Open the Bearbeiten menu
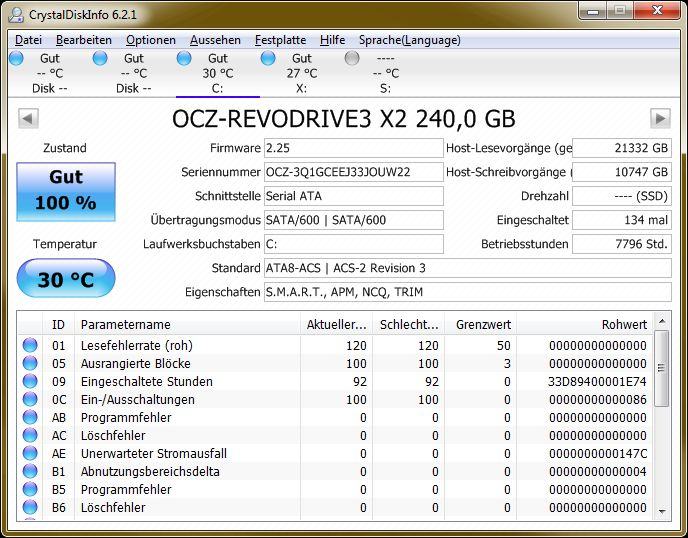This screenshot has width=688, height=538. point(84,40)
